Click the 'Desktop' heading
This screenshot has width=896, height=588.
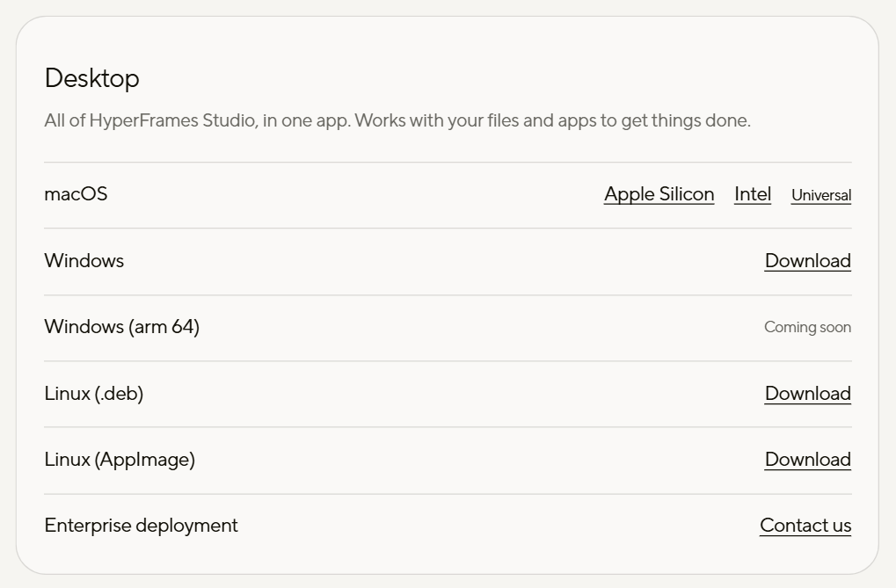pyautogui.click(x=92, y=78)
